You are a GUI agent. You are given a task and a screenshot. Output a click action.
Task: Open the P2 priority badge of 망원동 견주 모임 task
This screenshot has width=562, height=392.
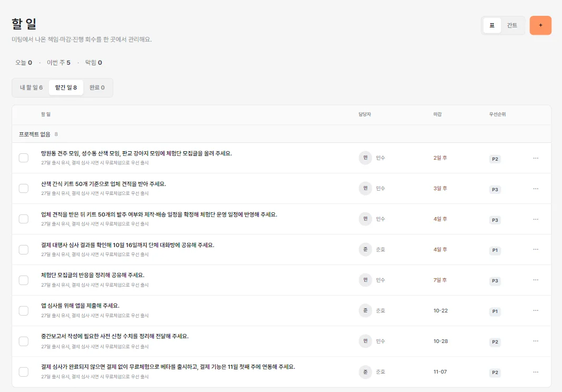point(495,159)
